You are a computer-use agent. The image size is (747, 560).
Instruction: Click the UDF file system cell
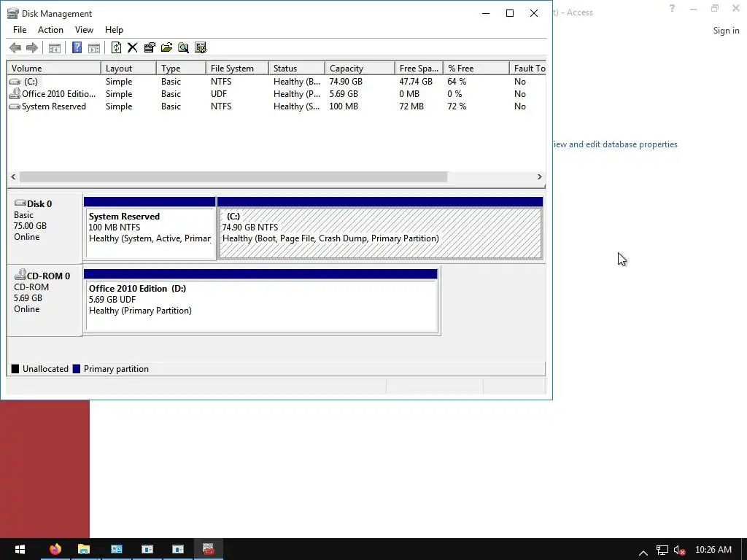click(219, 94)
